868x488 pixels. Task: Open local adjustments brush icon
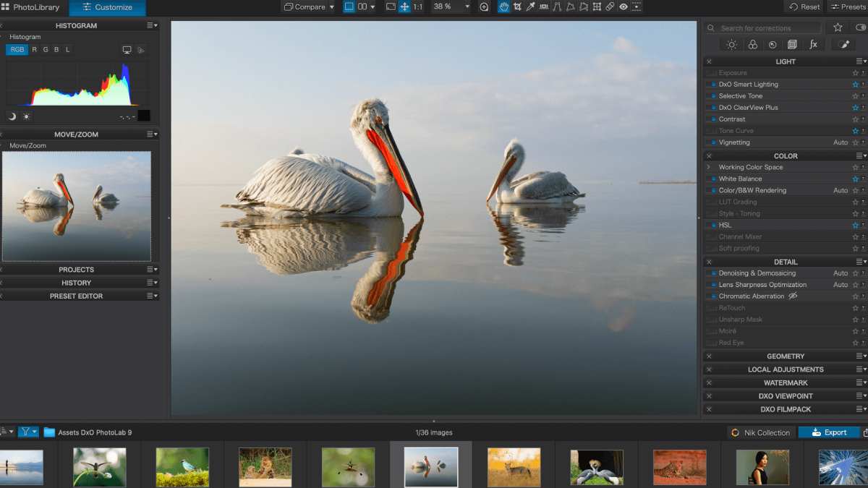coord(844,45)
